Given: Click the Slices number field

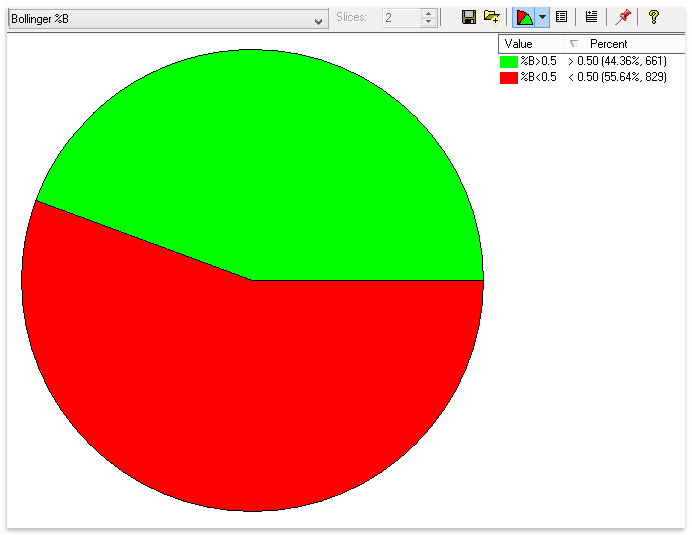Looking at the screenshot, I should pos(402,18).
